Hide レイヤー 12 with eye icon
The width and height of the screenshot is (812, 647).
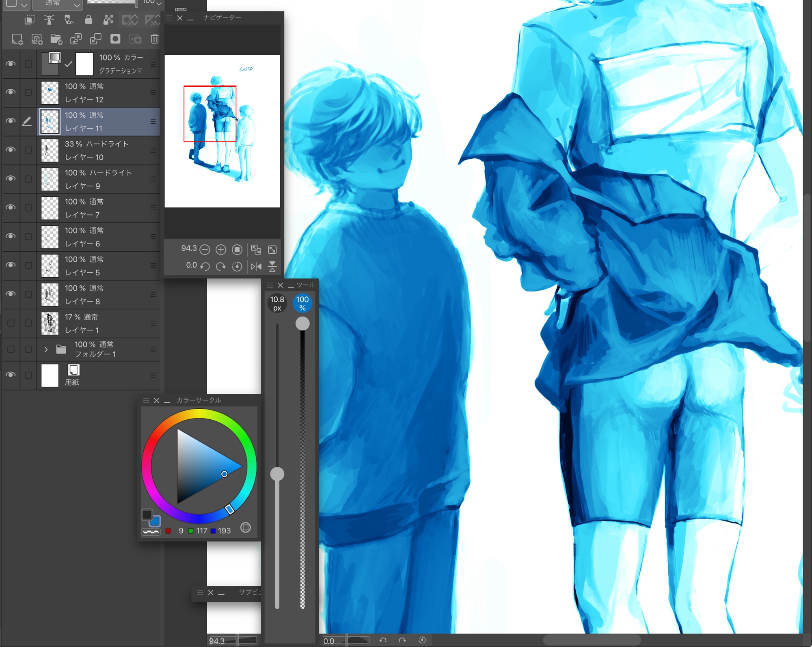[11, 92]
